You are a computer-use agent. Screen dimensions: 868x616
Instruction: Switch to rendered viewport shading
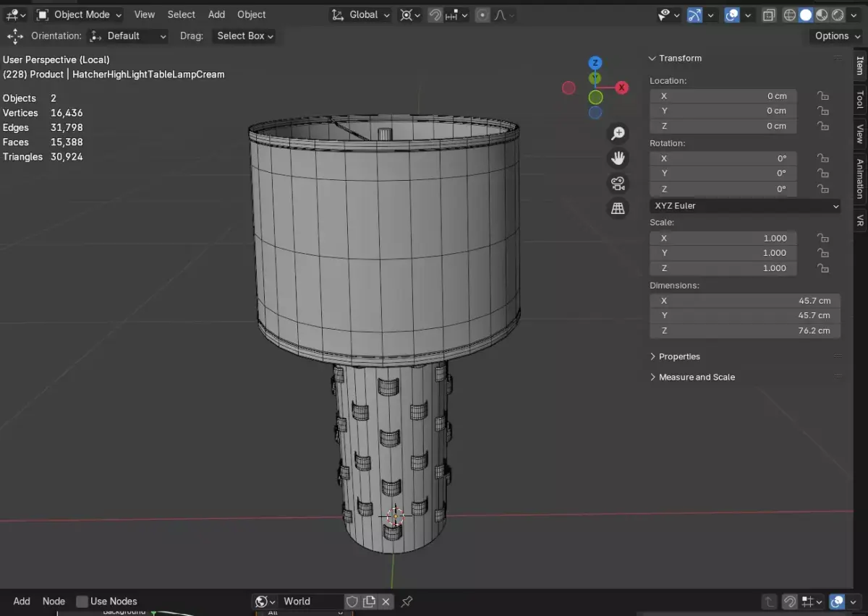coord(837,14)
